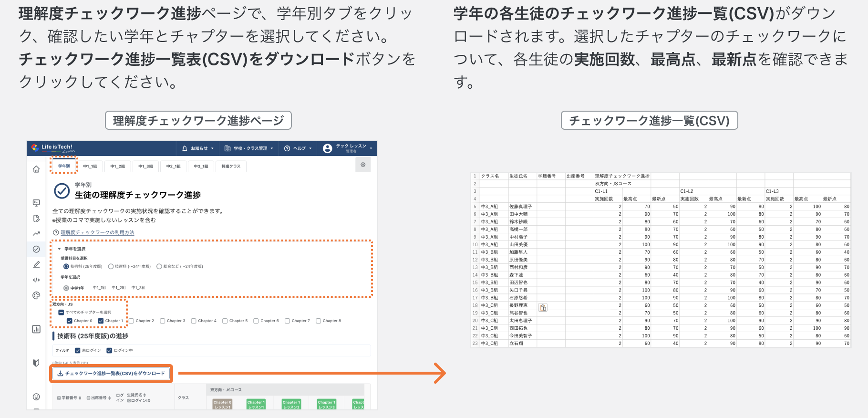The image size is (868, 418).
Task: Select 技術科 (25年度版) radio button
Action: point(66,266)
